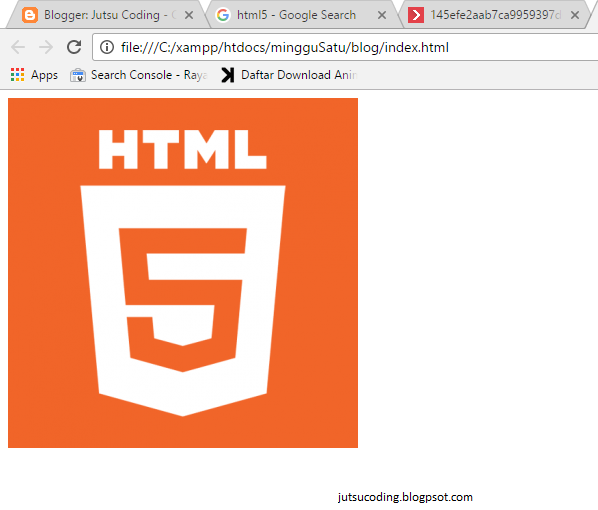Switch to the 145efe2aab7ca9959397 tab

[x=496, y=15]
